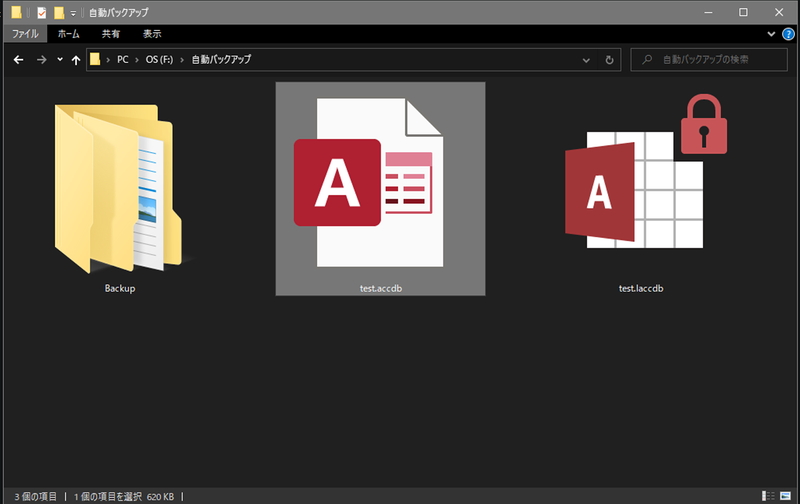Open the quick access toolbar customize dropdown
This screenshot has height=504, width=800.
[x=73, y=13]
